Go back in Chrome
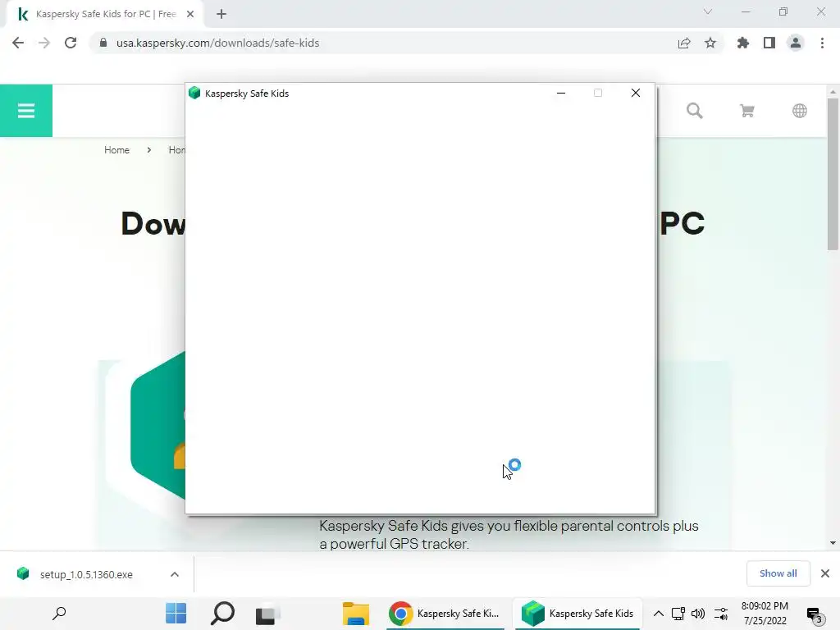 tap(18, 43)
